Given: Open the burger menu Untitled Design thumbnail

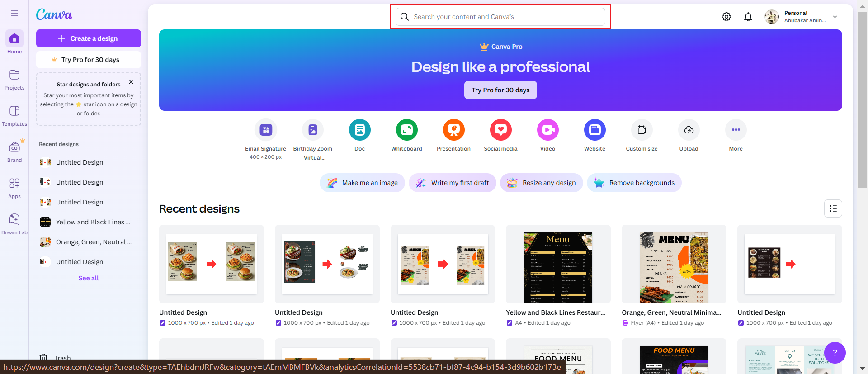Looking at the screenshot, I should click(x=212, y=264).
